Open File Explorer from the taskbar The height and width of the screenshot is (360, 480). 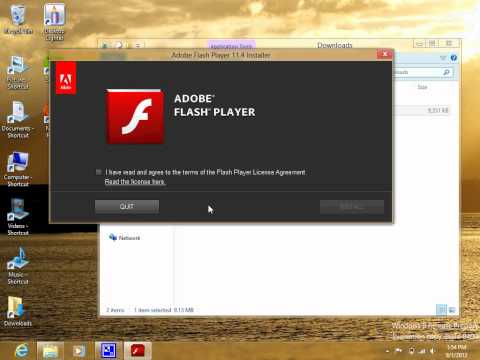50,350
